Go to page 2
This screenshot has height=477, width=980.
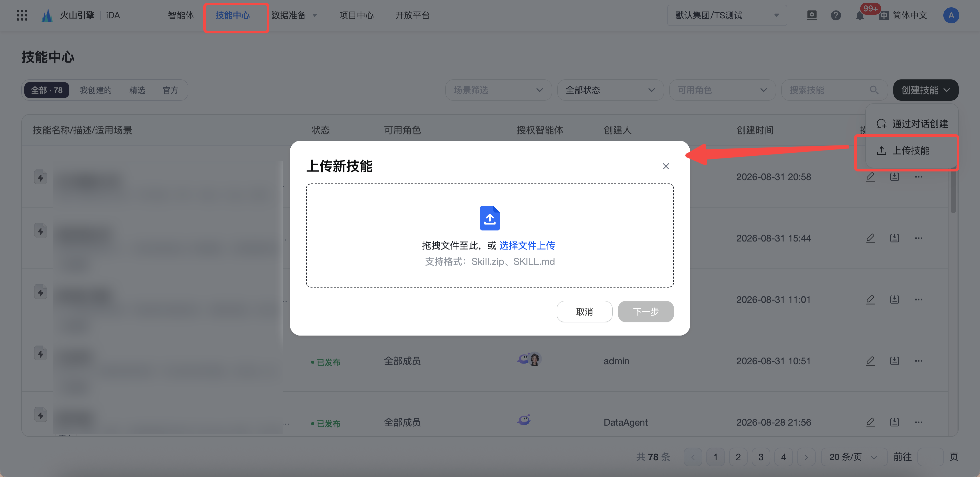click(x=738, y=456)
